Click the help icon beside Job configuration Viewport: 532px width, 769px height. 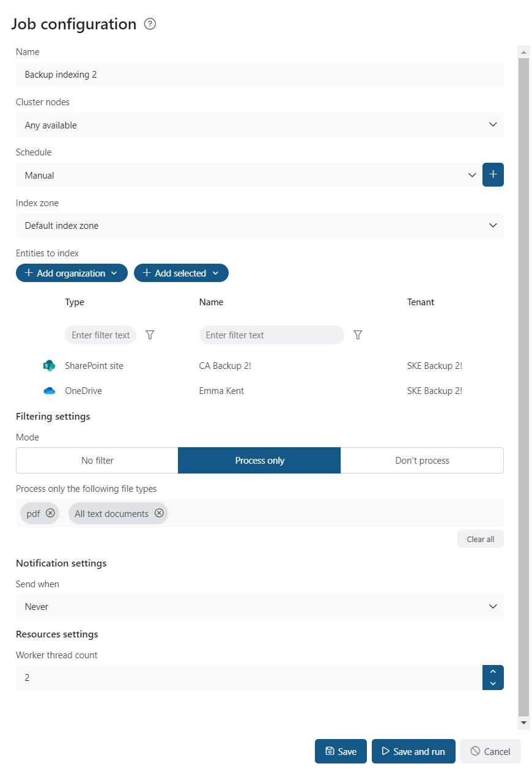(x=150, y=24)
